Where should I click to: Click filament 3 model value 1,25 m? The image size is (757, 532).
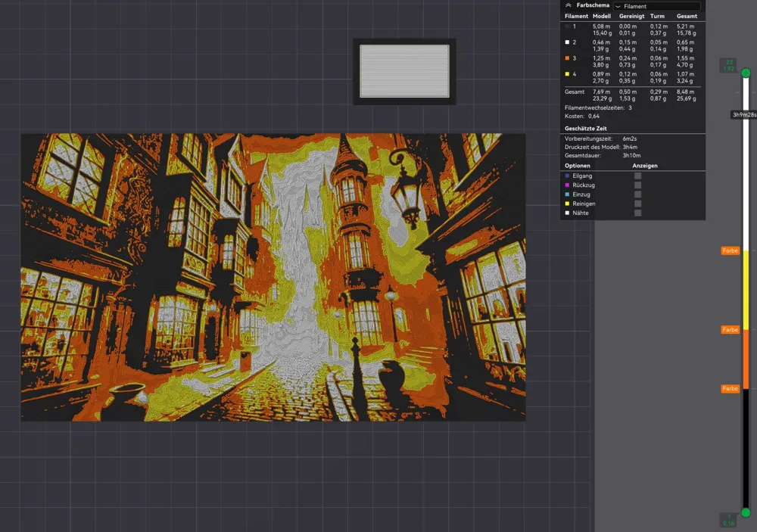tap(601, 58)
